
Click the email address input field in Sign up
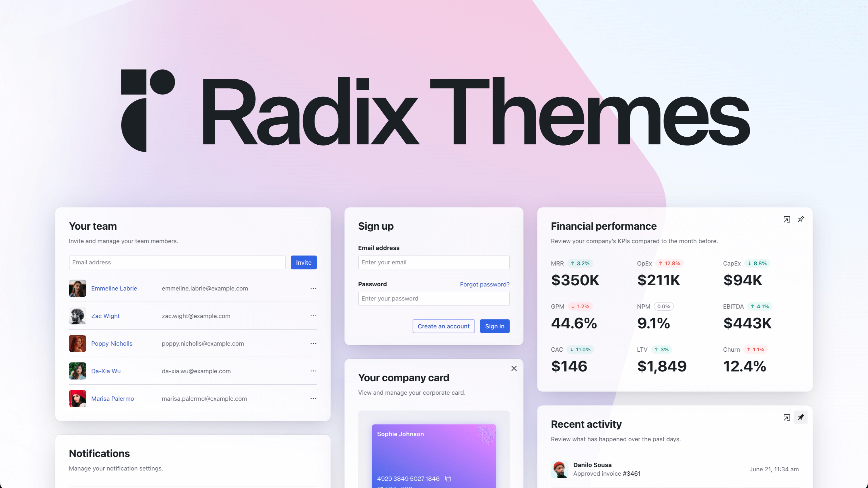433,262
